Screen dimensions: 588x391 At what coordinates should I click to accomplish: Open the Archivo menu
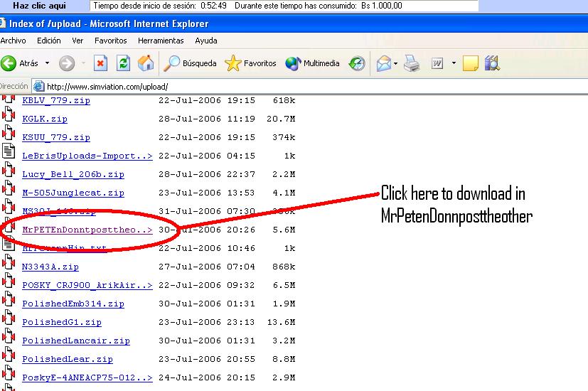(x=13, y=41)
